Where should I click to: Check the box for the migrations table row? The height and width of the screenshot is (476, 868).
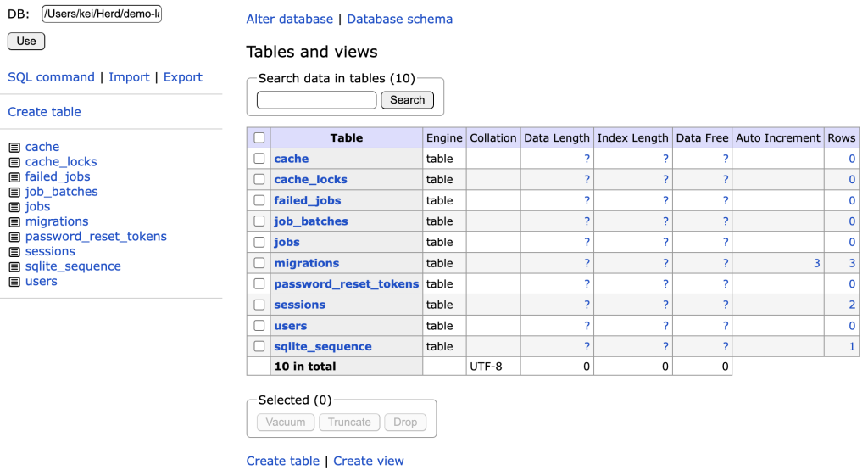click(x=259, y=263)
